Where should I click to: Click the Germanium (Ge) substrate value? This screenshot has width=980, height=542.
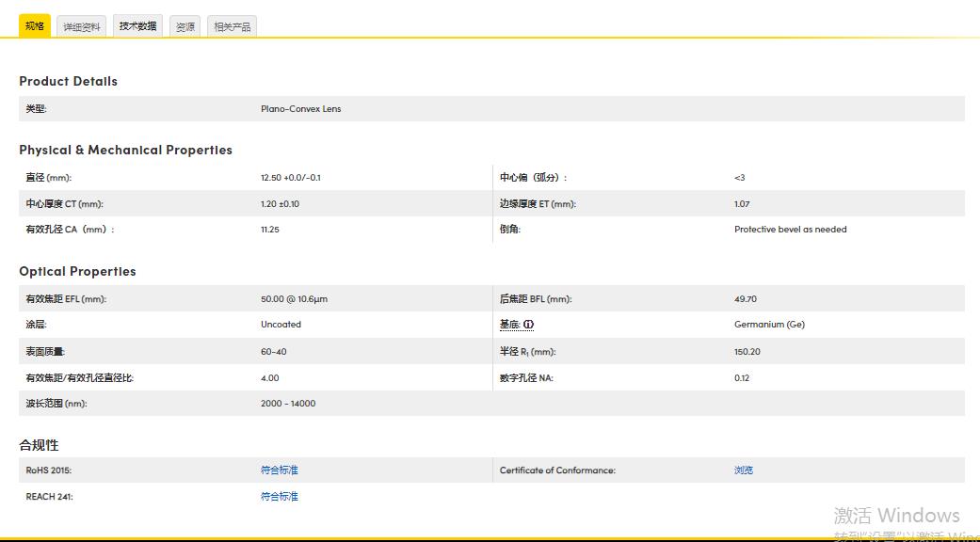pos(769,325)
